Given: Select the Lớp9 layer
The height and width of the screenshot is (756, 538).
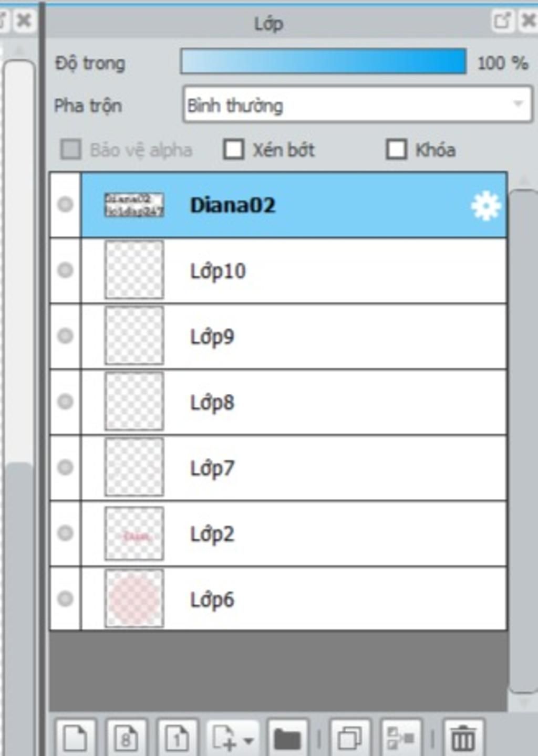Looking at the screenshot, I should click(x=294, y=336).
